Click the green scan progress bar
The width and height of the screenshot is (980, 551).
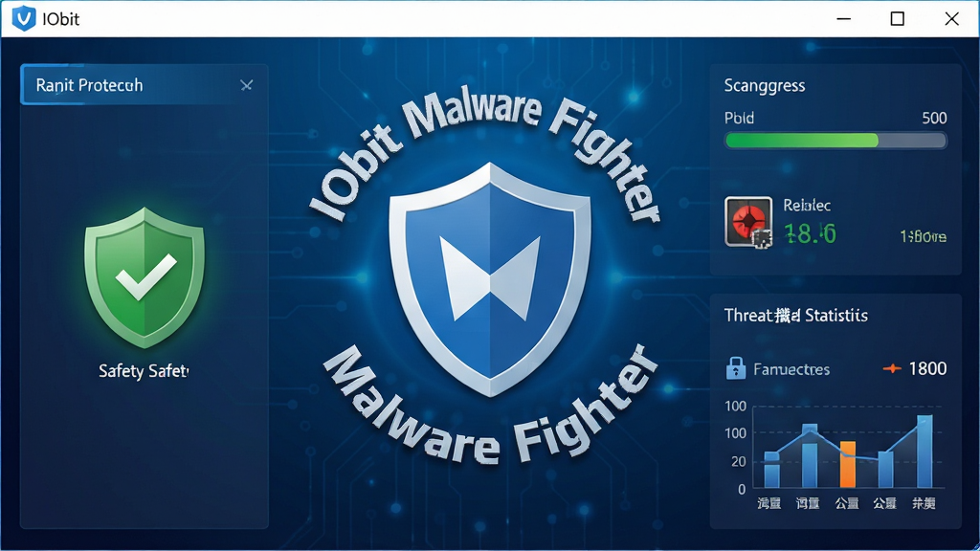[835, 141]
